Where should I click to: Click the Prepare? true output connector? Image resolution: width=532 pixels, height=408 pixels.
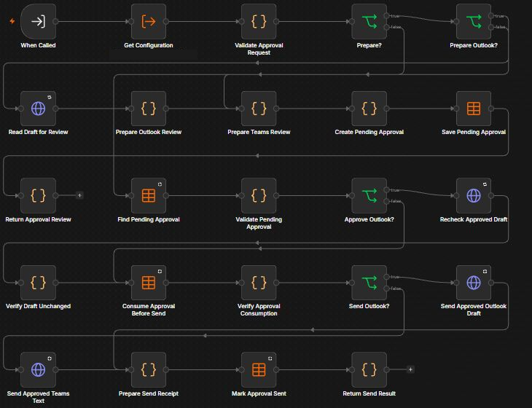coord(386,16)
